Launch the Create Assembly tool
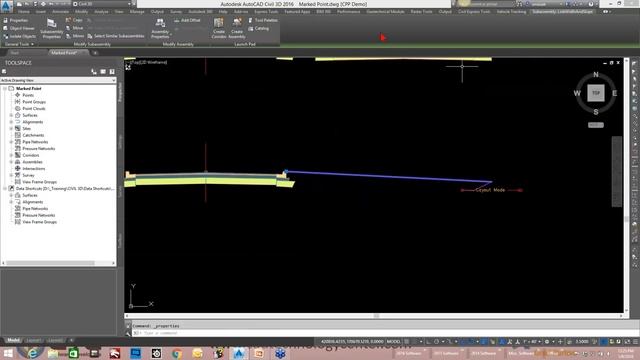The height and width of the screenshot is (360, 640). [237, 29]
